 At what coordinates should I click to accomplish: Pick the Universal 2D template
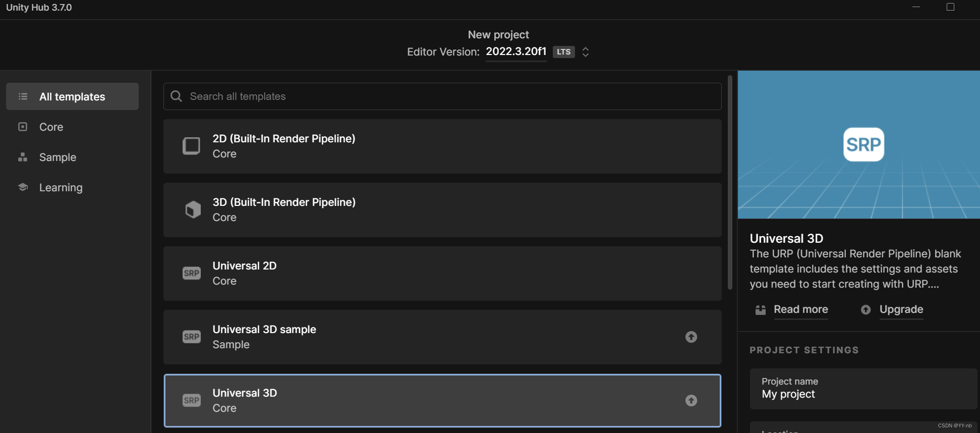point(442,274)
